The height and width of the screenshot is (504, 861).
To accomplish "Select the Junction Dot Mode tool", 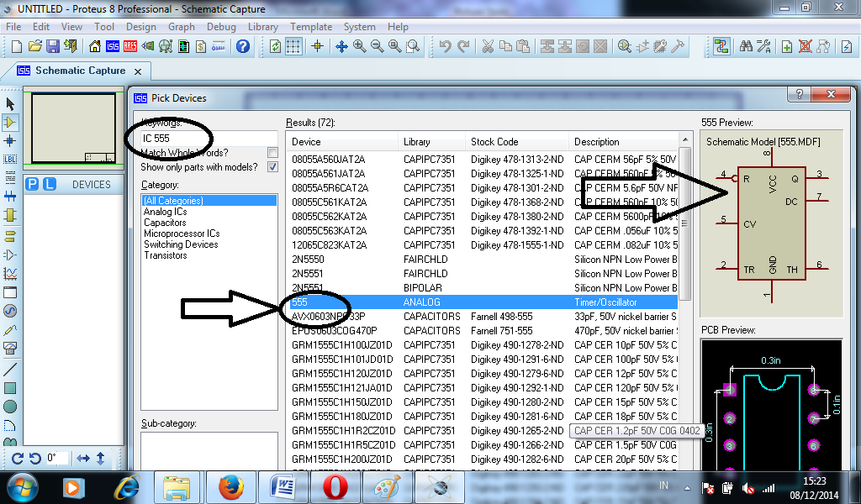I will 10,141.
